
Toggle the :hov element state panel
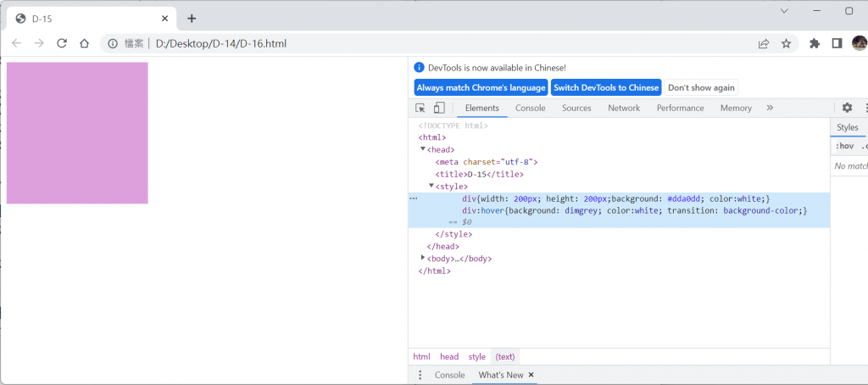pos(845,146)
